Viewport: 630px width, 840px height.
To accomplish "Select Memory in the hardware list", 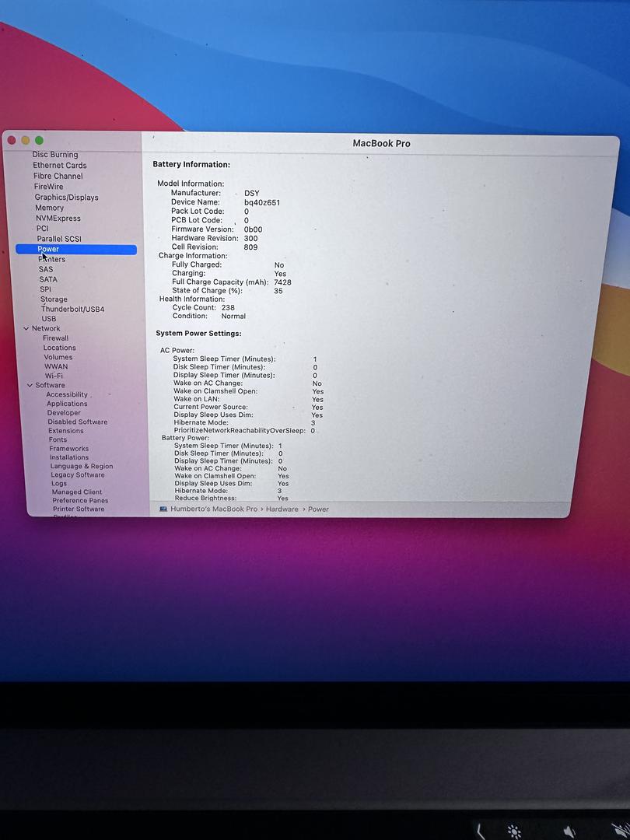I will (49, 208).
